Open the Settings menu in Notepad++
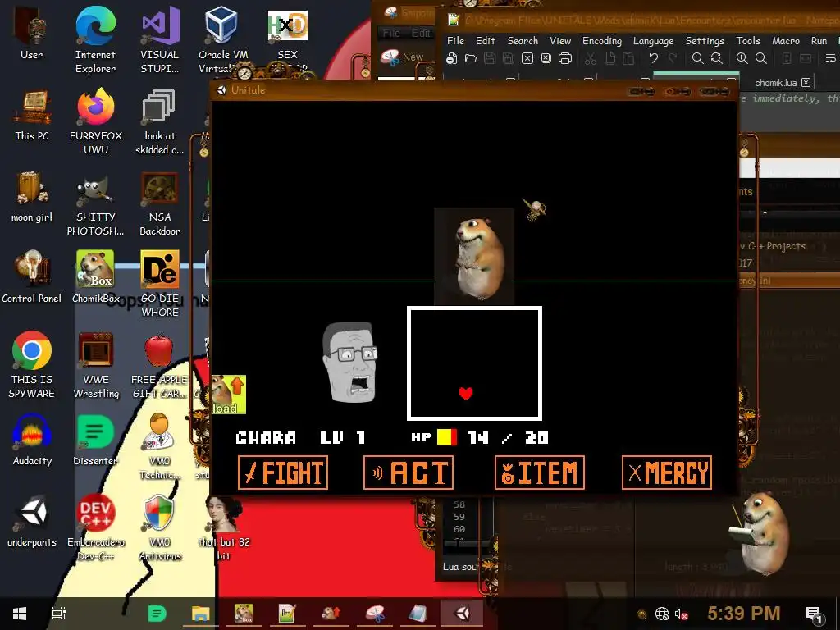The height and width of the screenshot is (630, 840). coord(705,41)
